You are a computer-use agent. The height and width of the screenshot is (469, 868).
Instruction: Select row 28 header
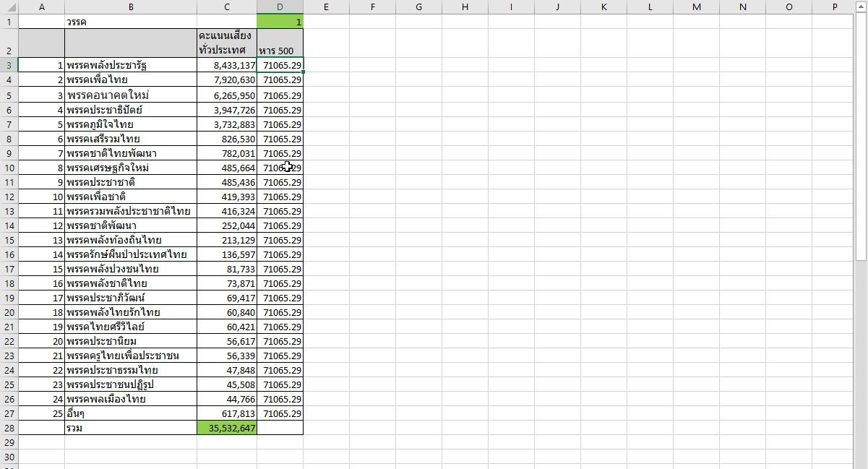9,428
